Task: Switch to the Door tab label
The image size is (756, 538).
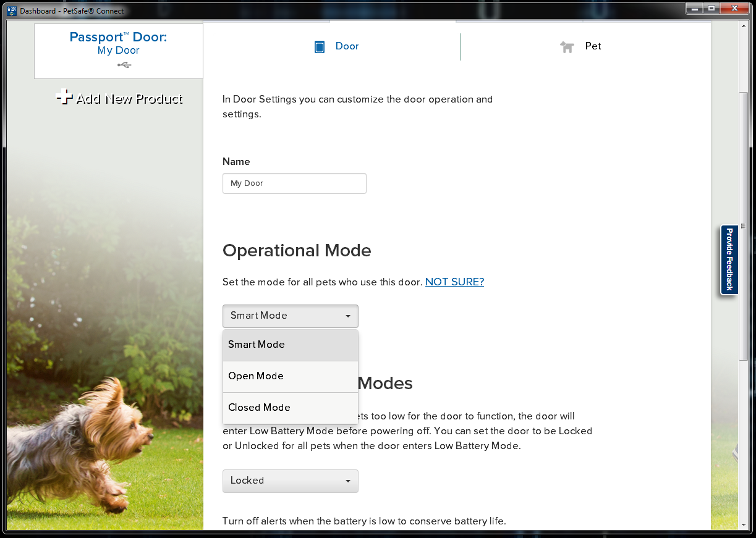Action: click(x=347, y=46)
